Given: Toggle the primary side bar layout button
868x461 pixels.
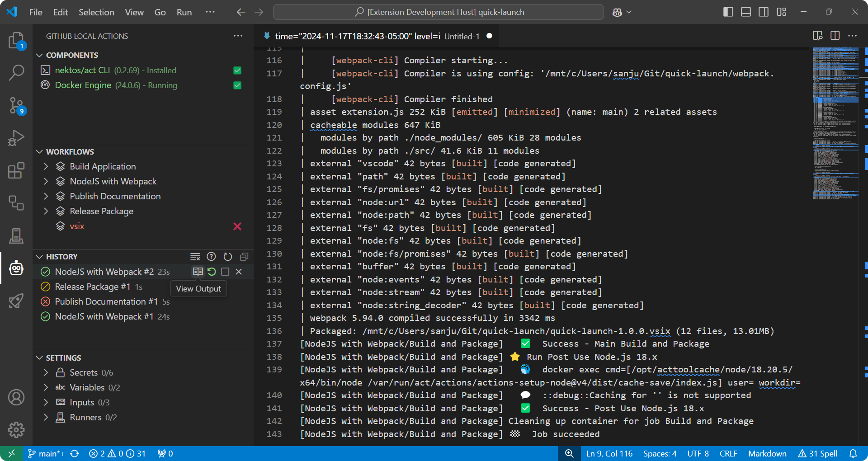Looking at the screenshot, I should point(728,12).
